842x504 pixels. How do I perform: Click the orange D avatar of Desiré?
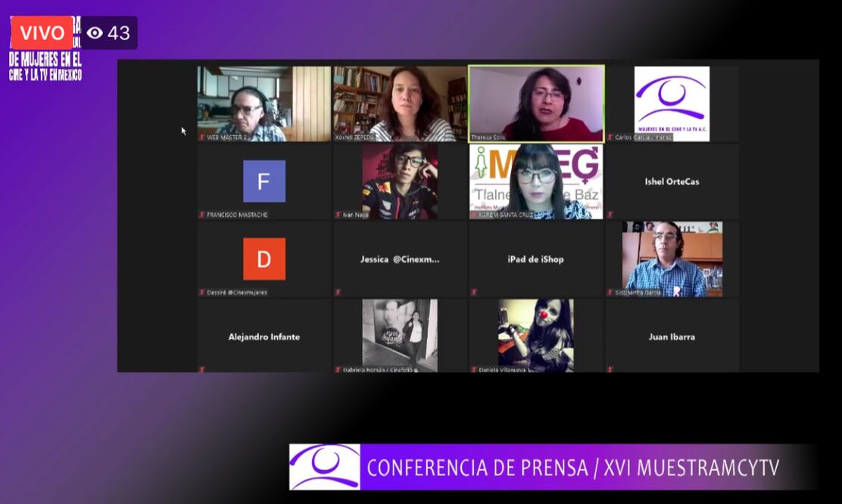tap(264, 259)
